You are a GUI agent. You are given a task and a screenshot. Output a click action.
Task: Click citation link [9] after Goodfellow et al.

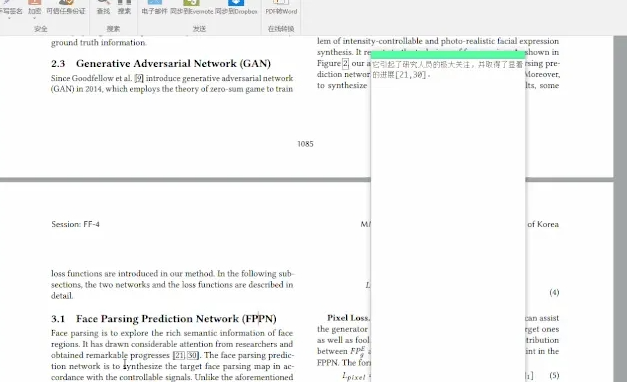tap(139, 78)
